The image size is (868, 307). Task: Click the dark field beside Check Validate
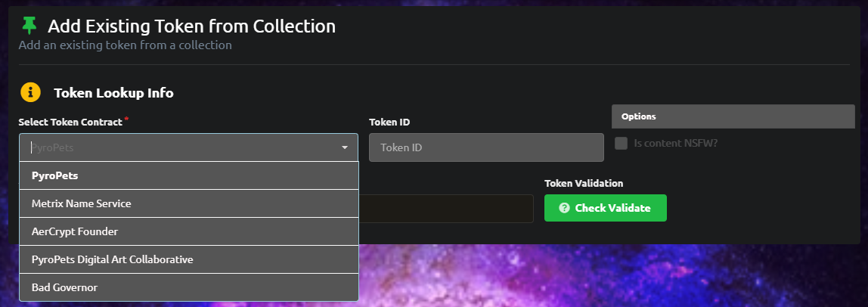tap(446, 209)
